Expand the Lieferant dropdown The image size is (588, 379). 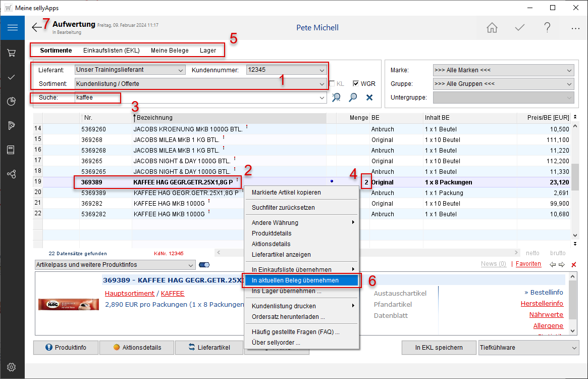[x=181, y=70]
